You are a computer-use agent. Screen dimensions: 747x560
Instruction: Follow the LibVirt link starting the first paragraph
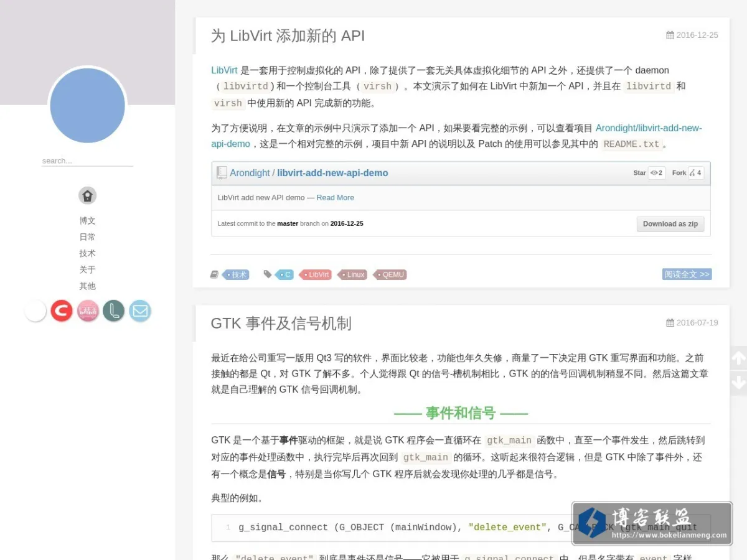(x=224, y=70)
